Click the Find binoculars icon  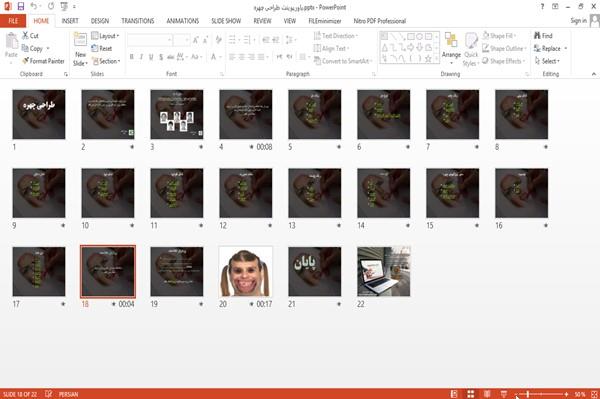537,36
